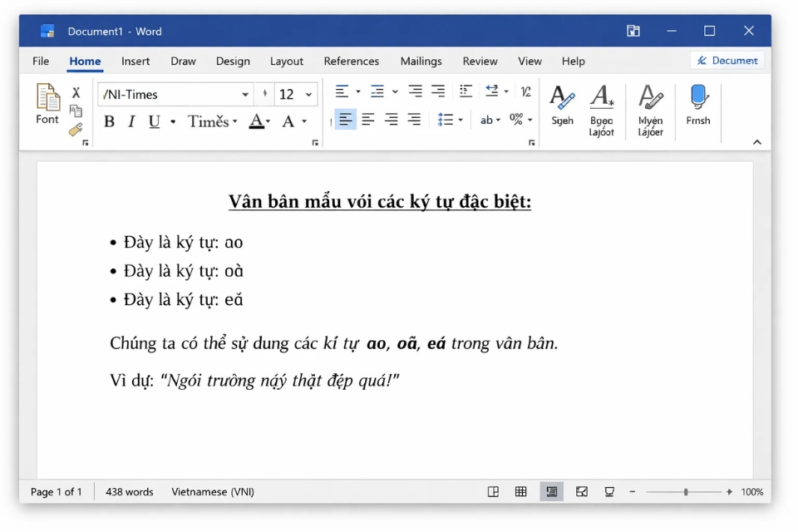
Task: Open the font name dropdown
Action: tap(245, 94)
